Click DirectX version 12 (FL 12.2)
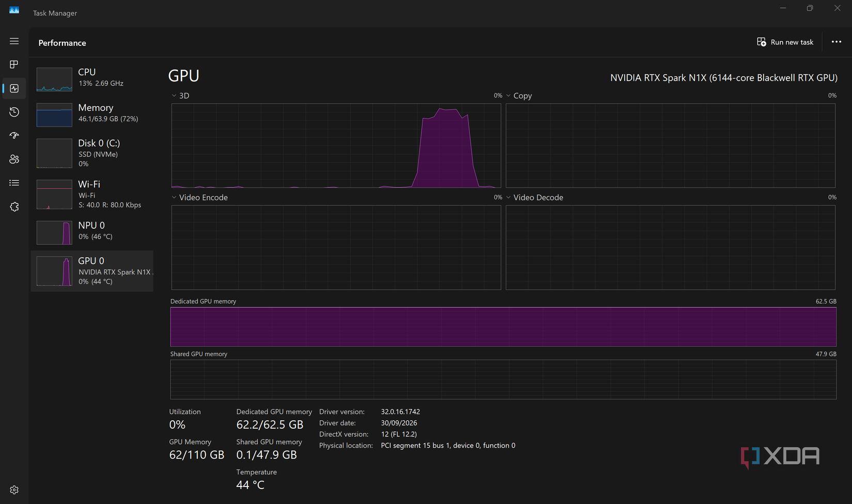852x504 pixels. 399,434
